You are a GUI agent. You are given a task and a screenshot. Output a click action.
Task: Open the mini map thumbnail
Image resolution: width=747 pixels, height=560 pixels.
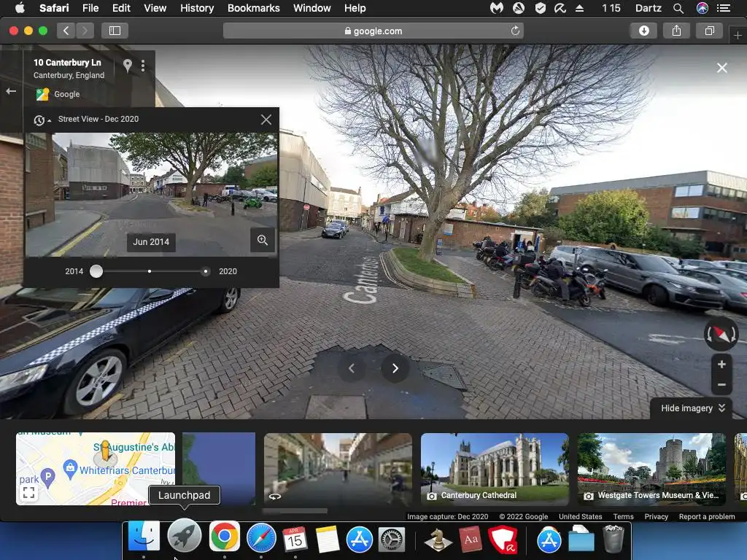tap(96, 469)
